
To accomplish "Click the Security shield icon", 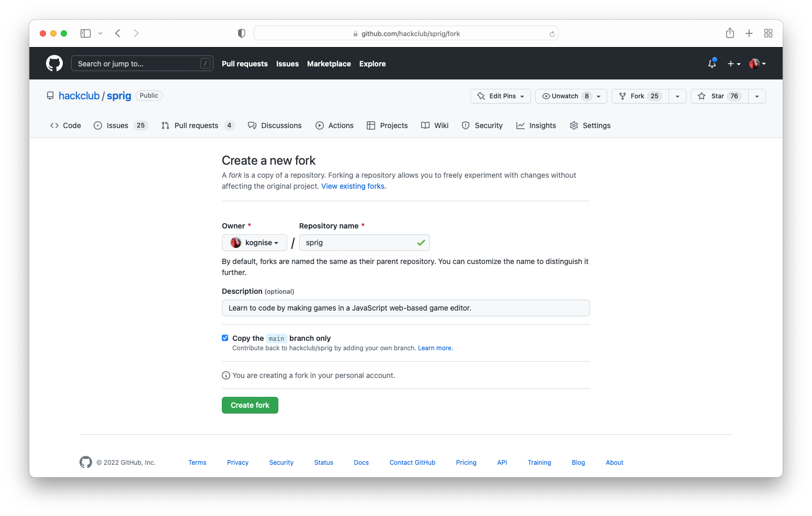I will pyautogui.click(x=466, y=125).
